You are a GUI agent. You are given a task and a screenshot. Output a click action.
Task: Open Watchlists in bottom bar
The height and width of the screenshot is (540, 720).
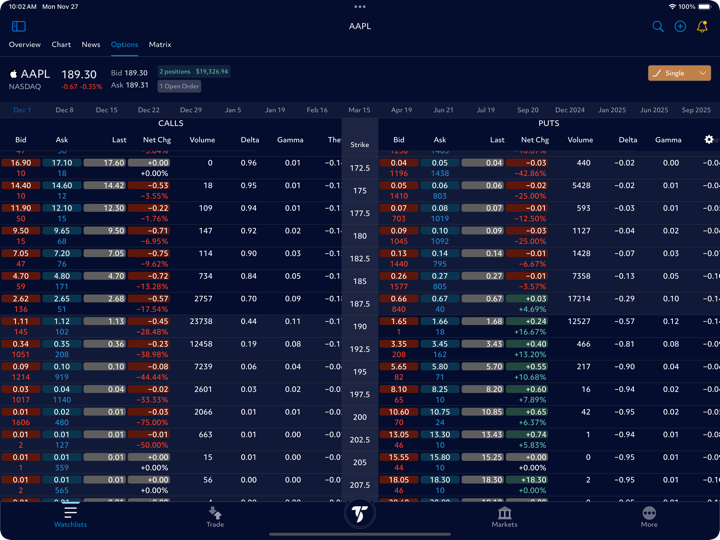(70, 516)
